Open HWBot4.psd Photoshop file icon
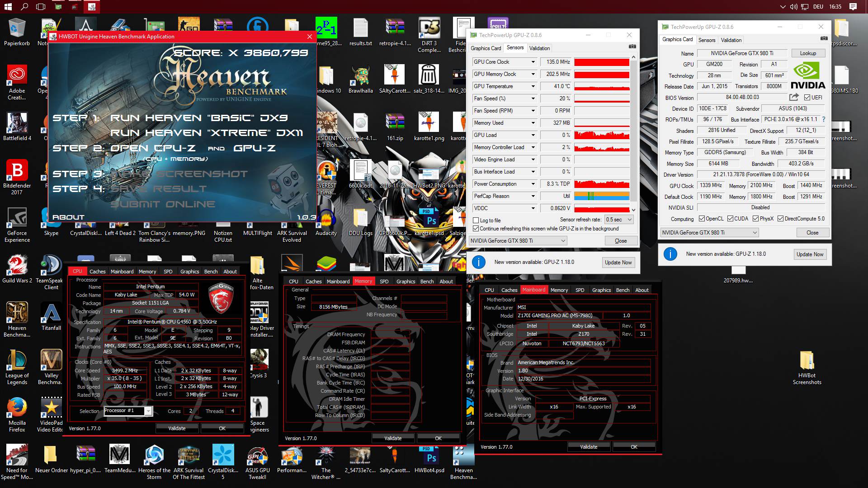The width and height of the screenshot is (868, 488). tap(429, 459)
